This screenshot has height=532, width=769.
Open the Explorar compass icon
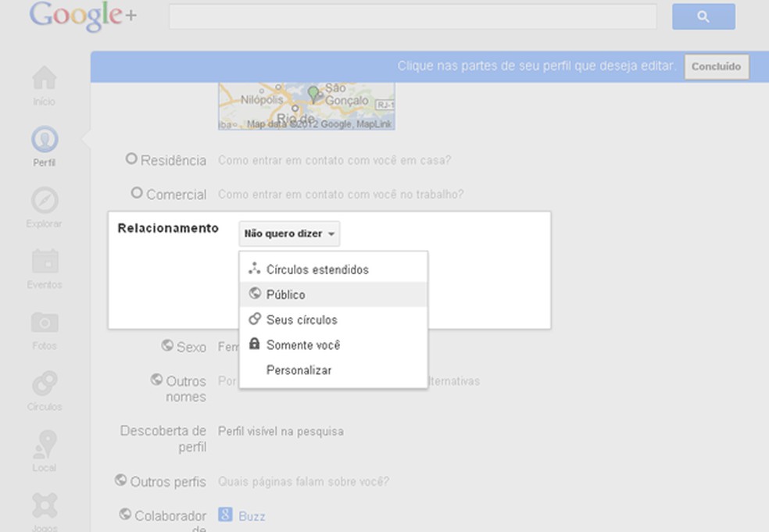(x=44, y=200)
